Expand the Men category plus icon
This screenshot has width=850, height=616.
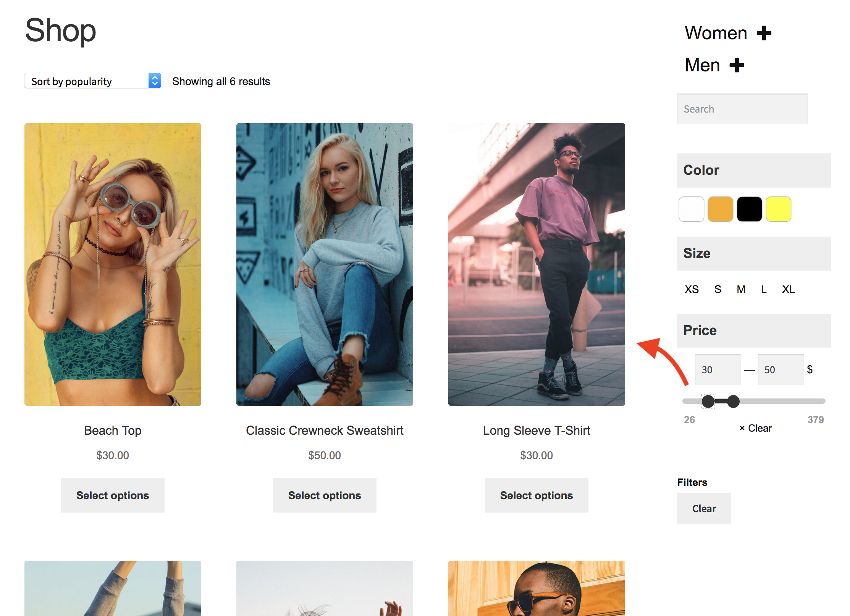click(737, 65)
